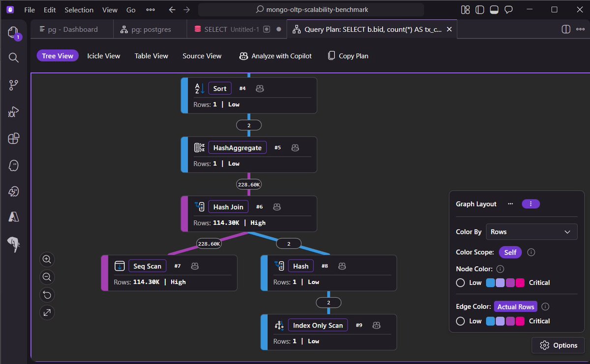The width and height of the screenshot is (590, 364).
Task: Open the Extensions view
Action: 13,139
